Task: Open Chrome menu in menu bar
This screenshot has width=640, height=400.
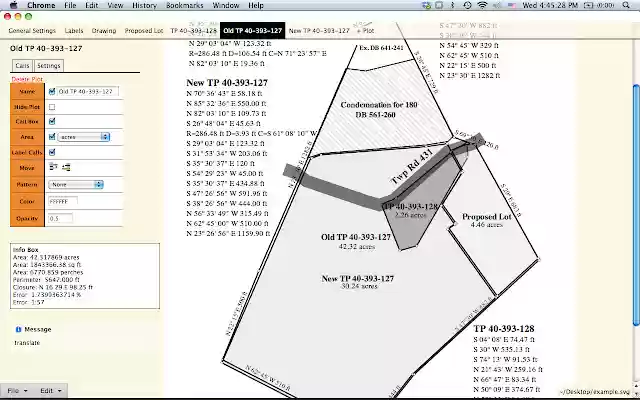Action: tap(41, 5)
